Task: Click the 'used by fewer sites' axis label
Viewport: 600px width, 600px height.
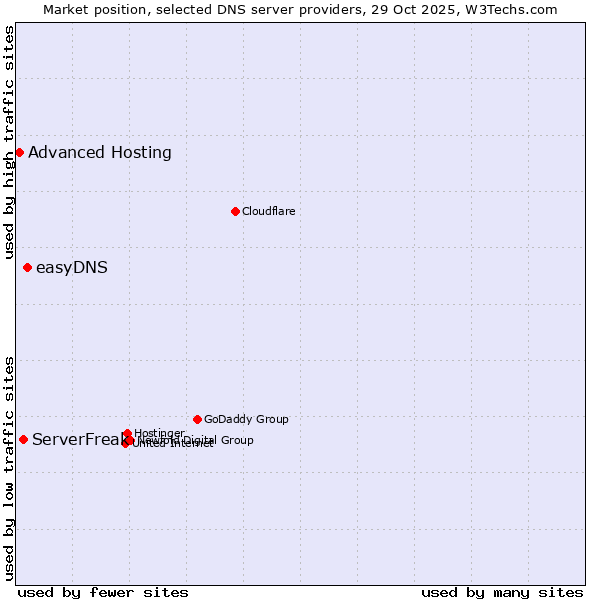Action: (103, 592)
